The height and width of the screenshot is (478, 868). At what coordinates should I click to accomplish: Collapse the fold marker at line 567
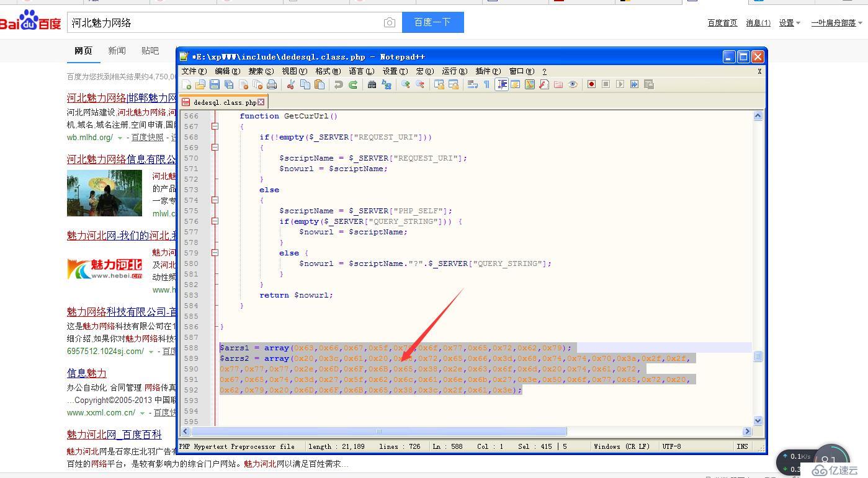coord(215,126)
